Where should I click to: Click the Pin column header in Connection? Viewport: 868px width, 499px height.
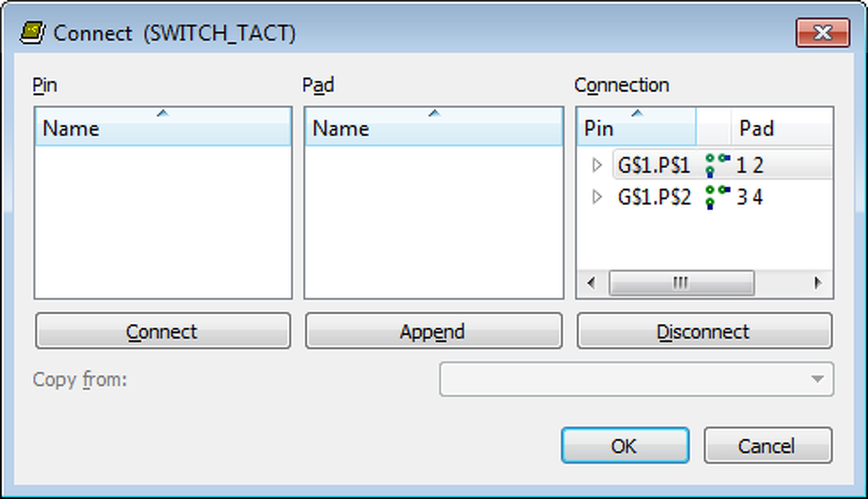pyautogui.click(x=635, y=128)
